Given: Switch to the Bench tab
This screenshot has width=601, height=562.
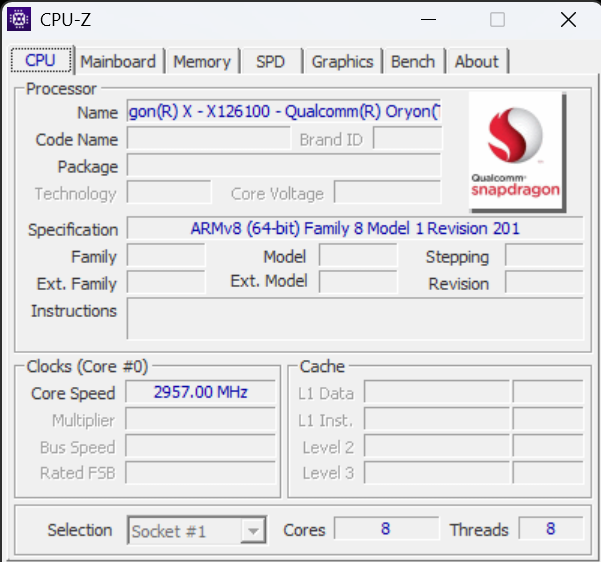Looking at the screenshot, I should point(413,61).
